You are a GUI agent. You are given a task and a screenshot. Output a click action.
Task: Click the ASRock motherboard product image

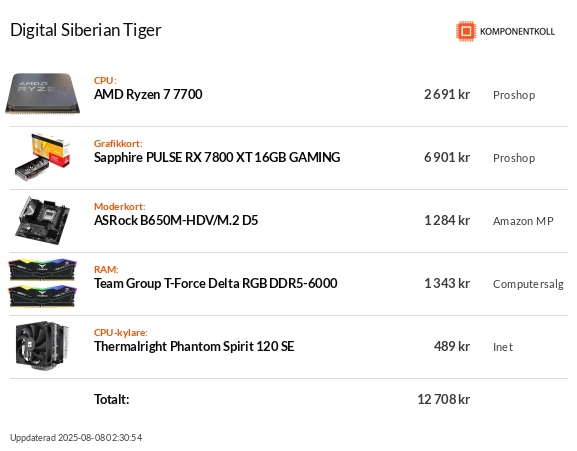click(x=43, y=220)
